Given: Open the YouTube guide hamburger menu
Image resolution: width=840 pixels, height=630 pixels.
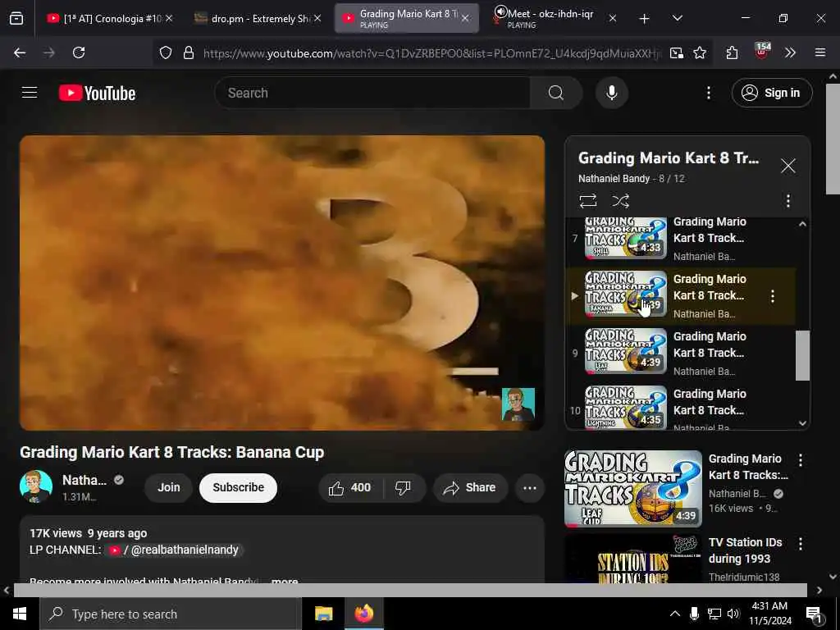Looking at the screenshot, I should tap(30, 93).
